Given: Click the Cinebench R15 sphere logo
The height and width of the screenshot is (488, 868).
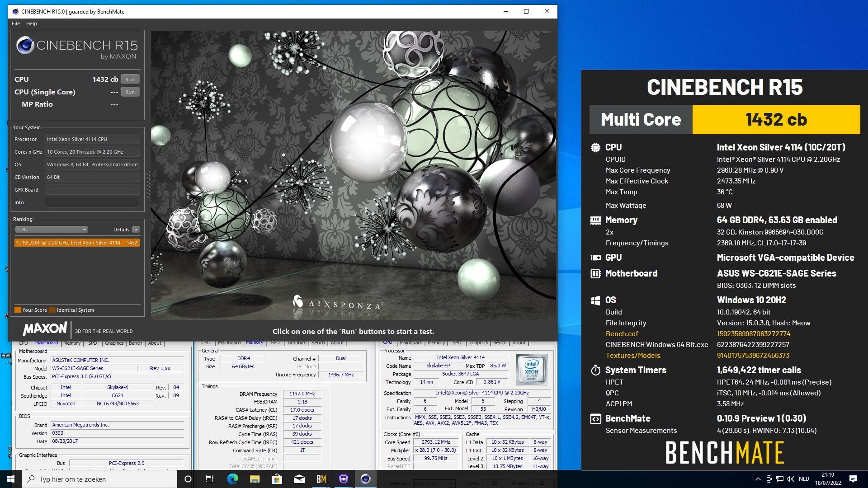Looking at the screenshot, I should 25,45.
